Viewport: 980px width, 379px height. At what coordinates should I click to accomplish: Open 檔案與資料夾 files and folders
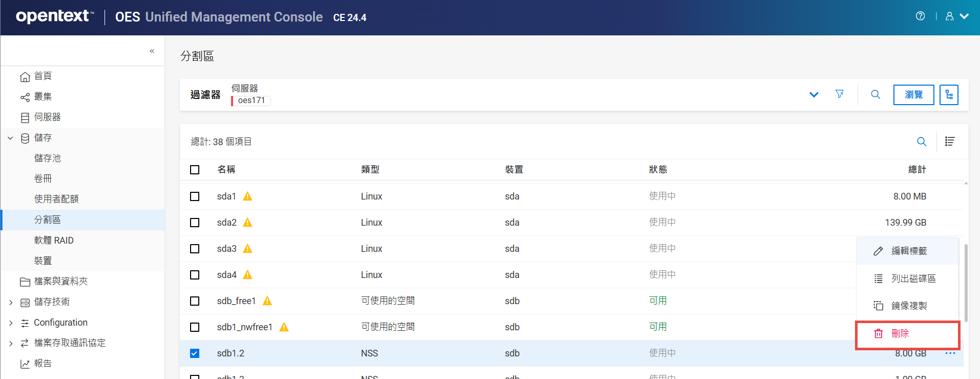(61, 281)
